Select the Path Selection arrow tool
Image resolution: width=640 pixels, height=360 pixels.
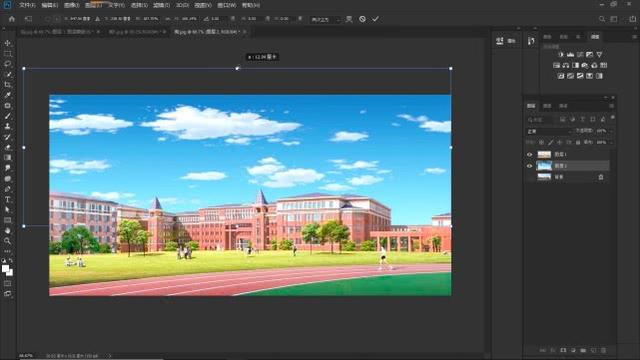[7, 210]
